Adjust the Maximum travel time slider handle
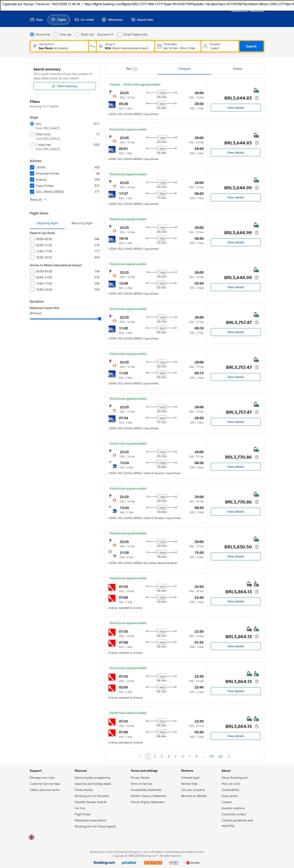 click(99, 319)
